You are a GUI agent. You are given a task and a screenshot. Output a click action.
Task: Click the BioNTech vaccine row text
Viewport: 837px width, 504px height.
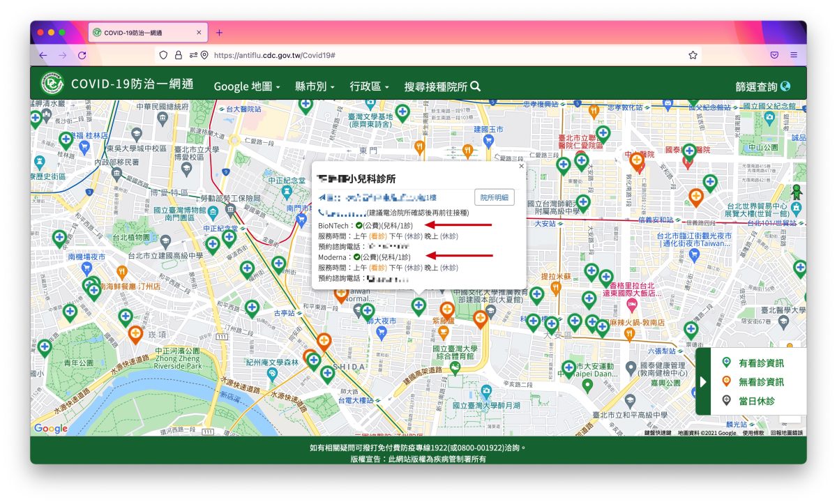click(367, 226)
